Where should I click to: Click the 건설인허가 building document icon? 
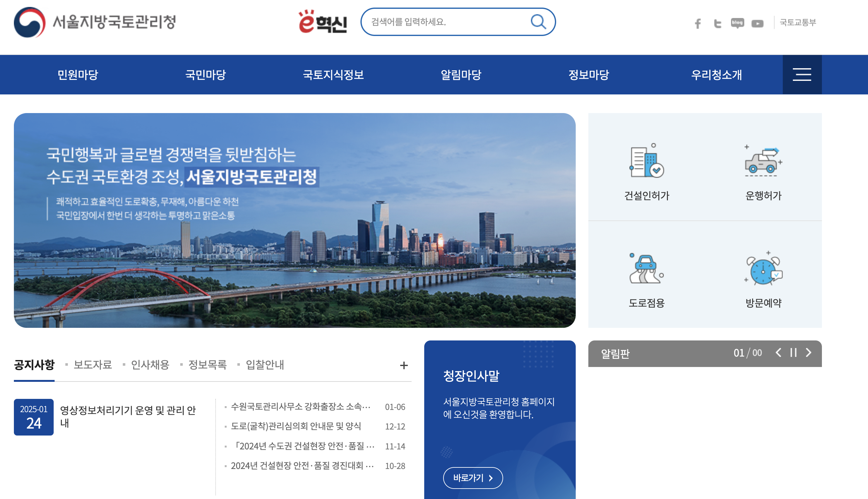pyautogui.click(x=646, y=160)
